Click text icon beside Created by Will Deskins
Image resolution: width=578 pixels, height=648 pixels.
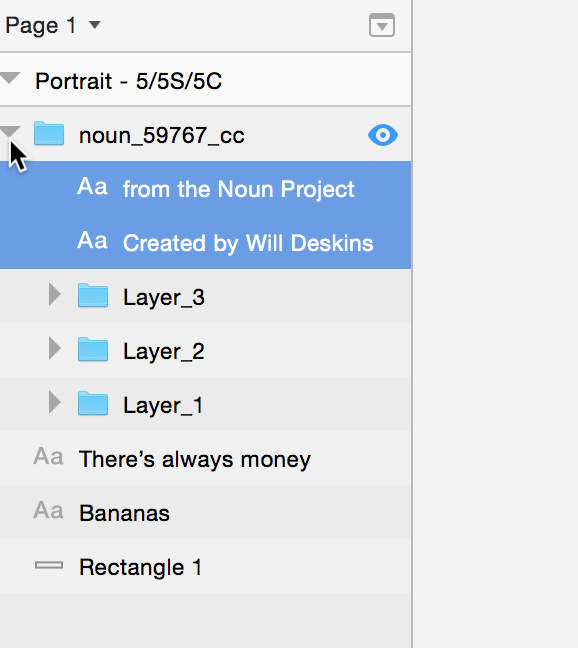(93, 241)
